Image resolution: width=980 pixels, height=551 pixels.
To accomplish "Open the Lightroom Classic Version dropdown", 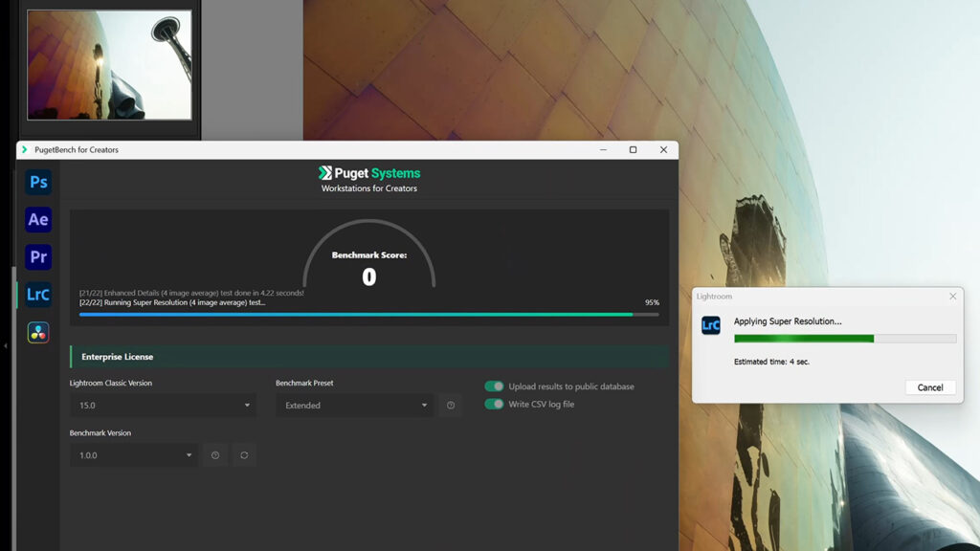I will point(163,406).
